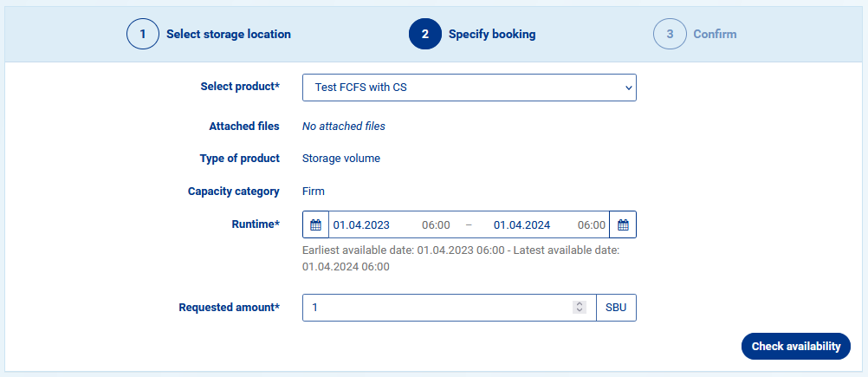Viewport: 868px width, 377px height.
Task: Click the step 1 circle number
Action: [x=143, y=35]
